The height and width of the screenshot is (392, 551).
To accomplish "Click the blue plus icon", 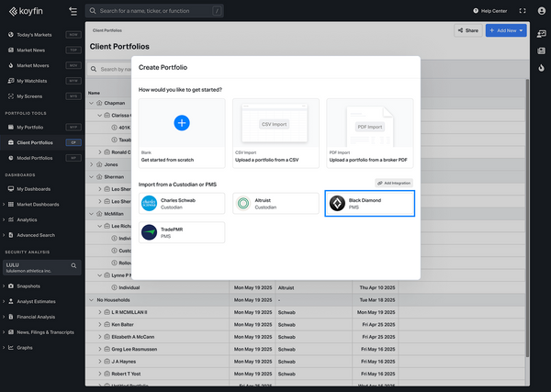I will (x=182, y=123).
